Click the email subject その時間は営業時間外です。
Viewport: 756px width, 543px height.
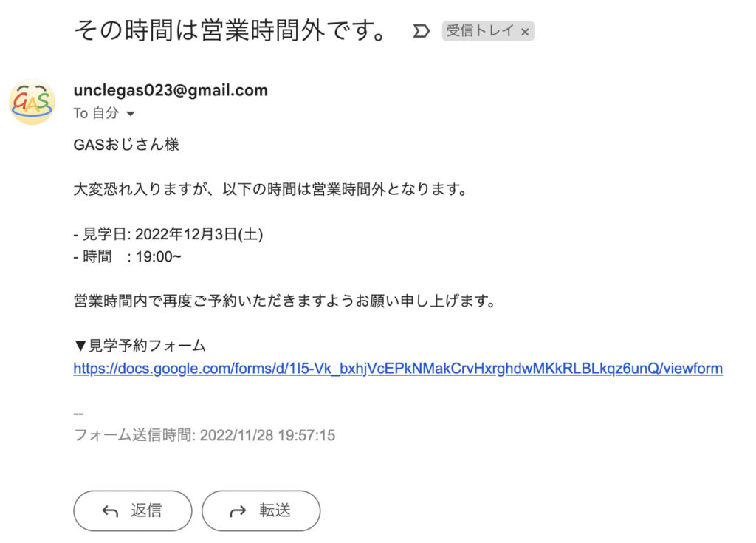pyautogui.click(x=230, y=30)
